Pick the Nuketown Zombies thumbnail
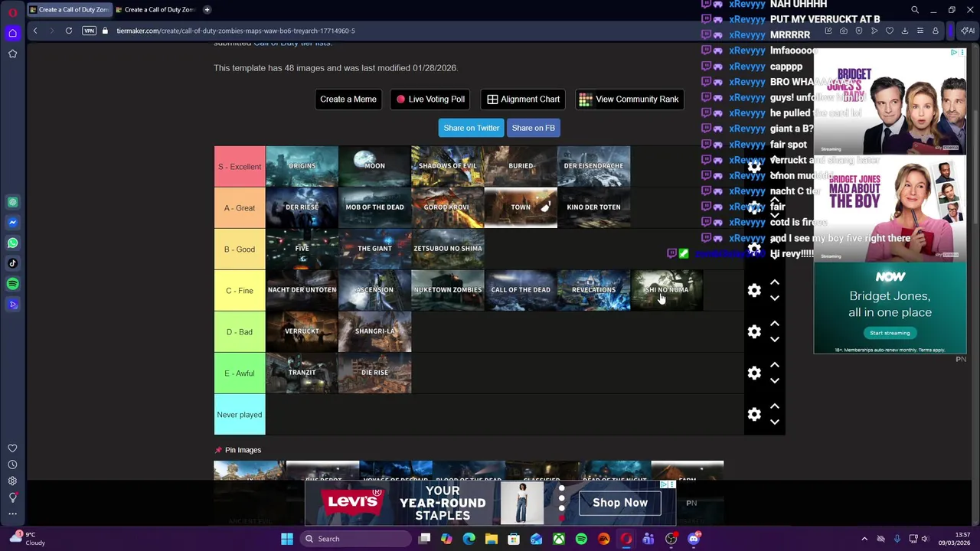The width and height of the screenshot is (980, 551). [x=447, y=290]
